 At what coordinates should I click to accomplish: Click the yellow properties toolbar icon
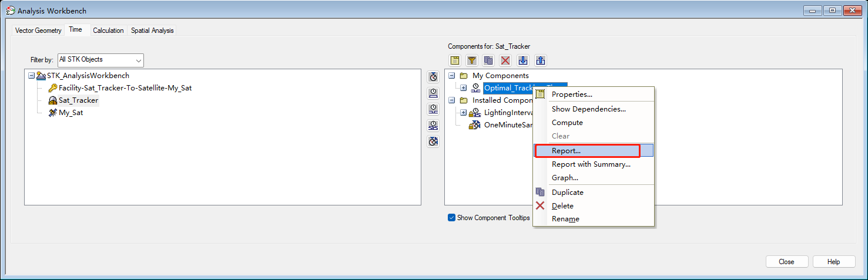coord(454,60)
